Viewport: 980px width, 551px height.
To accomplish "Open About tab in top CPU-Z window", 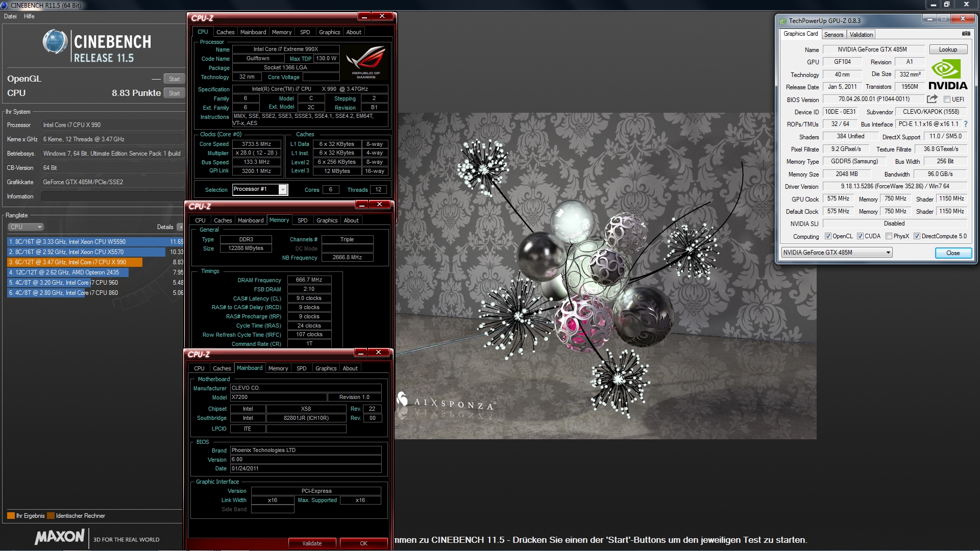I will (353, 32).
